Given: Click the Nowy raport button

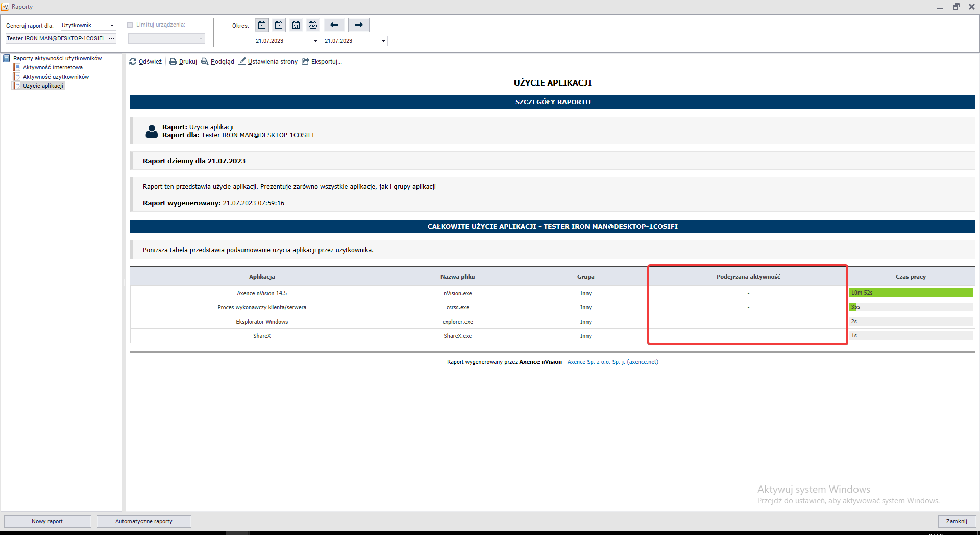Looking at the screenshot, I should click(47, 521).
